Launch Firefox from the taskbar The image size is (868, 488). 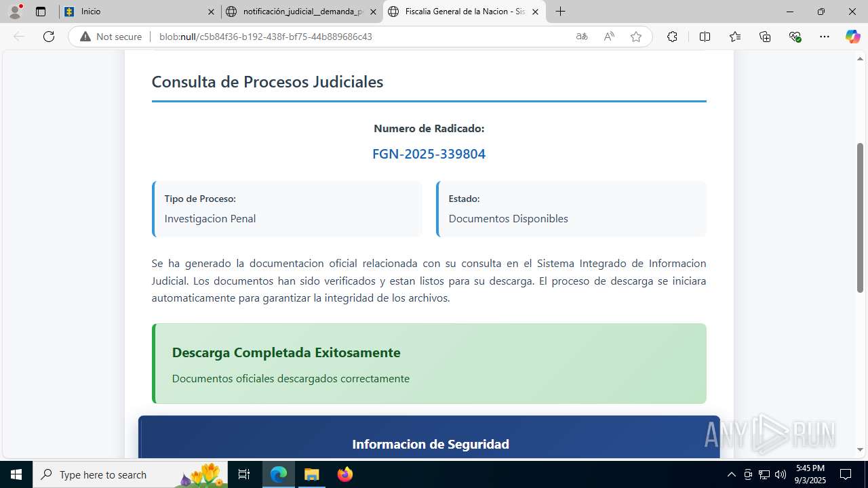click(x=344, y=474)
